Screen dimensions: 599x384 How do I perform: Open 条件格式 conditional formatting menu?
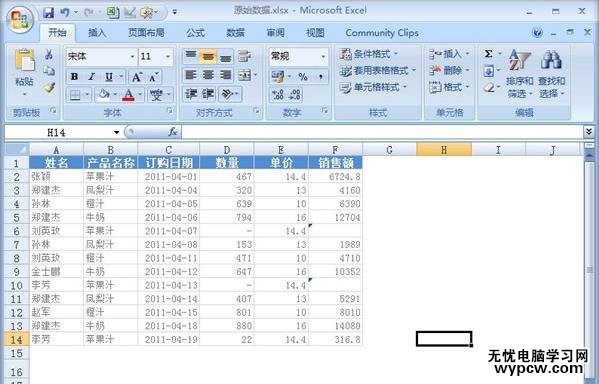[x=369, y=54]
